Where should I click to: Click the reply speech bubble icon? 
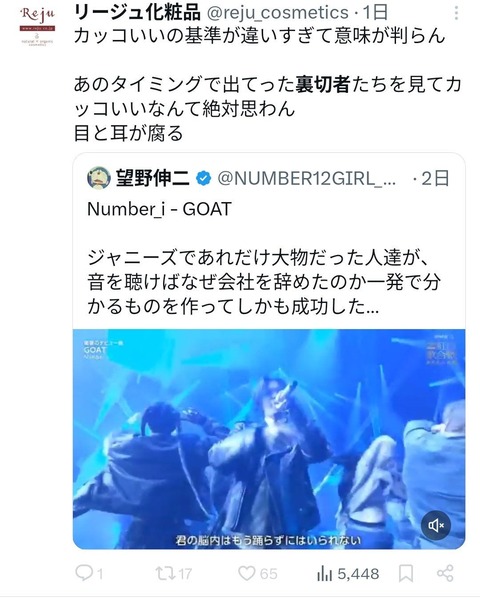point(84,573)
